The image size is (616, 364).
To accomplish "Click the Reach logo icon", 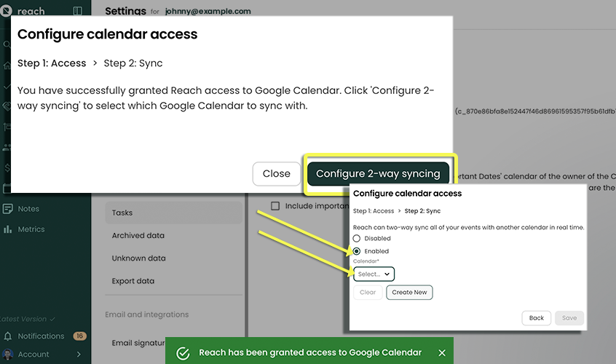I will [x=7, y=12].
